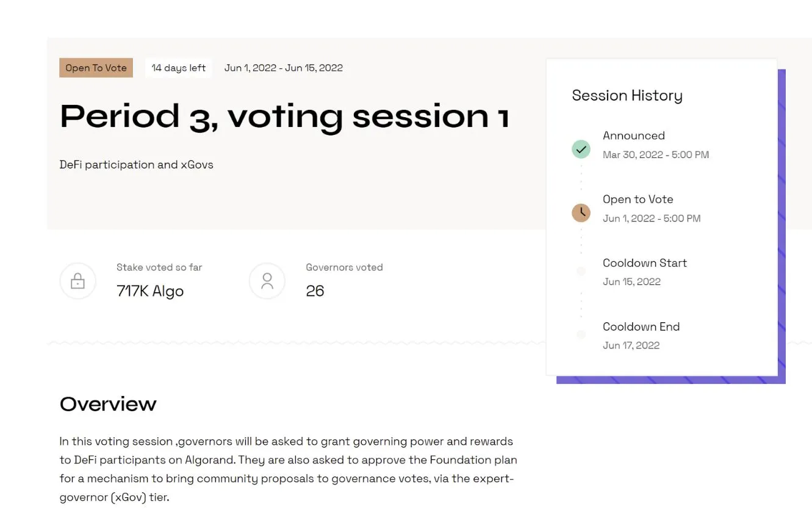Click the Jun 1, 2022 - Jun 15, 2022 date range
Image resolution: width=812 pixels, height=529 pixels.
tap(284, 68)
